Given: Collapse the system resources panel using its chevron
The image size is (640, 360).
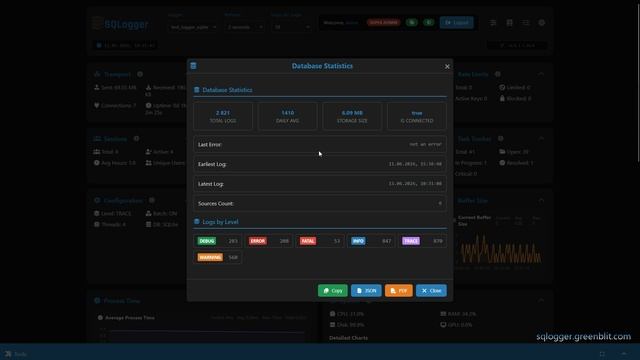Looking at the screenshot, I should click(x=541, y=301).
